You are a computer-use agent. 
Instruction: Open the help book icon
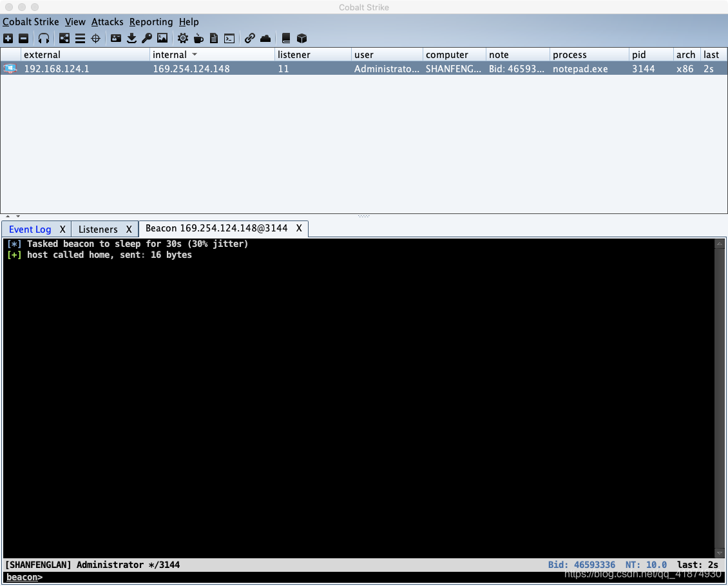pos(286,39)
